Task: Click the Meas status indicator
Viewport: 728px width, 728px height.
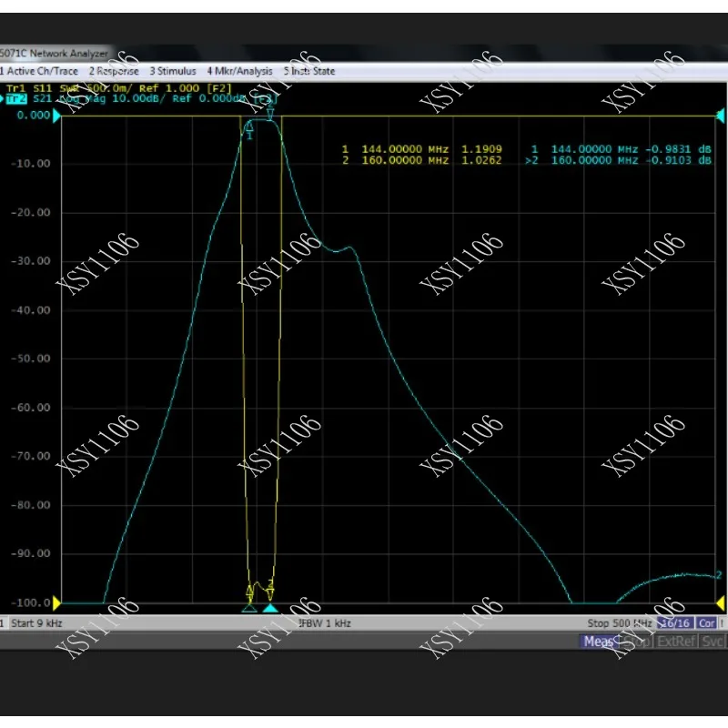Action: pos(599,642)
